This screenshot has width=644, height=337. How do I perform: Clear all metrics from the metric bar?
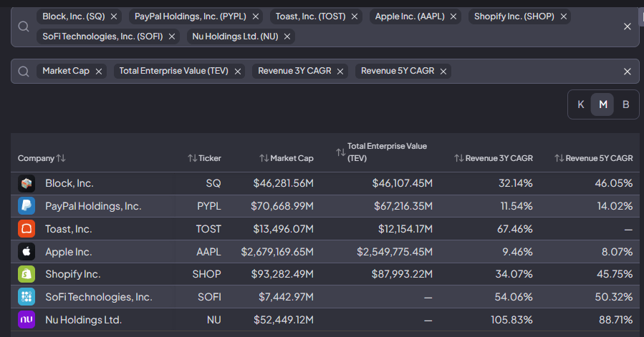[627, 72]
